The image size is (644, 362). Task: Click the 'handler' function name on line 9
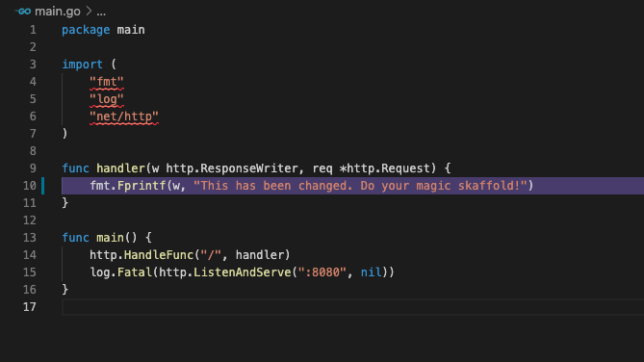[x=120, y=168]
